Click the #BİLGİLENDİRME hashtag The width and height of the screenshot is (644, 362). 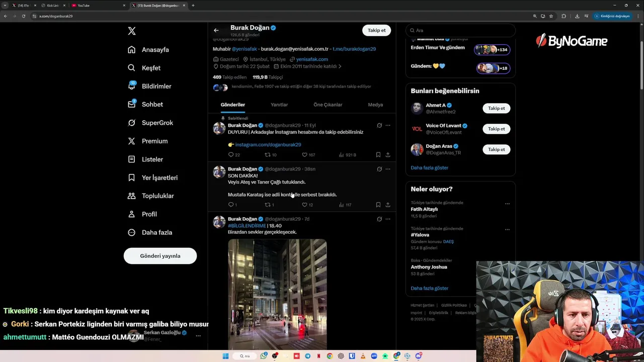(x=247, y=226)
